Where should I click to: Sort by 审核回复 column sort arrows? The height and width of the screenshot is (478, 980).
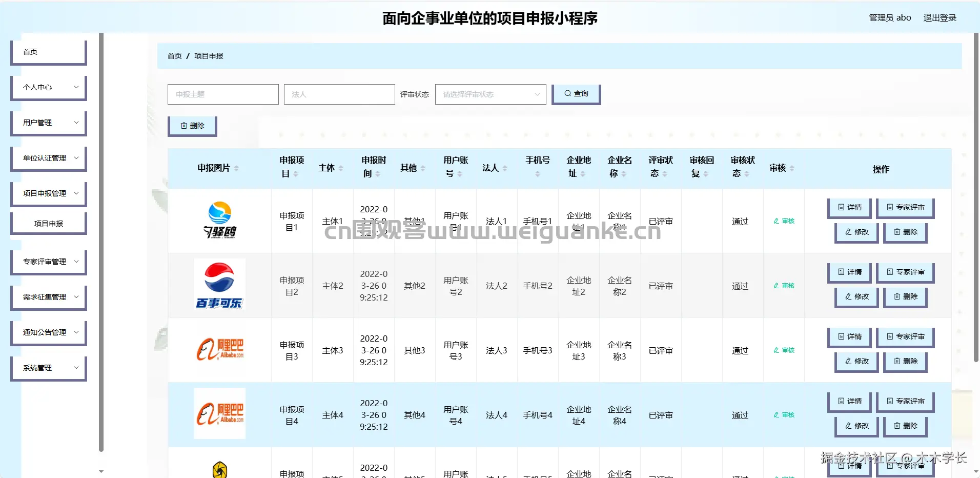(706, 174)
